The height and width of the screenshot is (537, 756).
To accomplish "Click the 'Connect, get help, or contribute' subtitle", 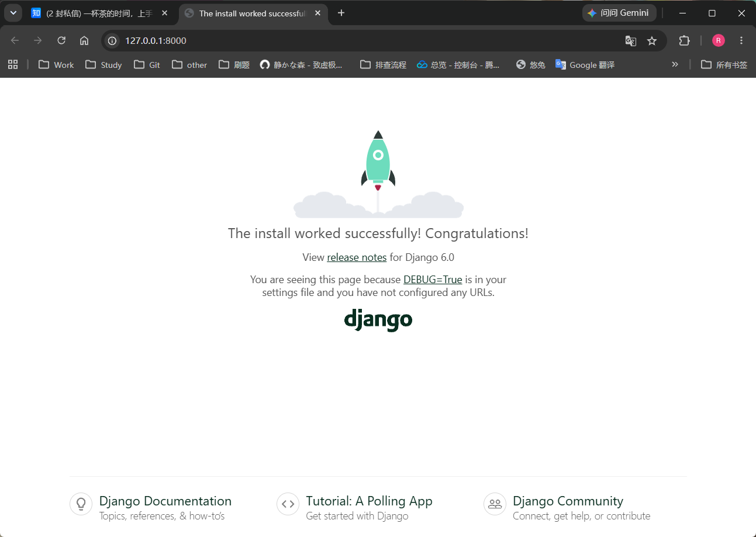I will tap(582, 516).
